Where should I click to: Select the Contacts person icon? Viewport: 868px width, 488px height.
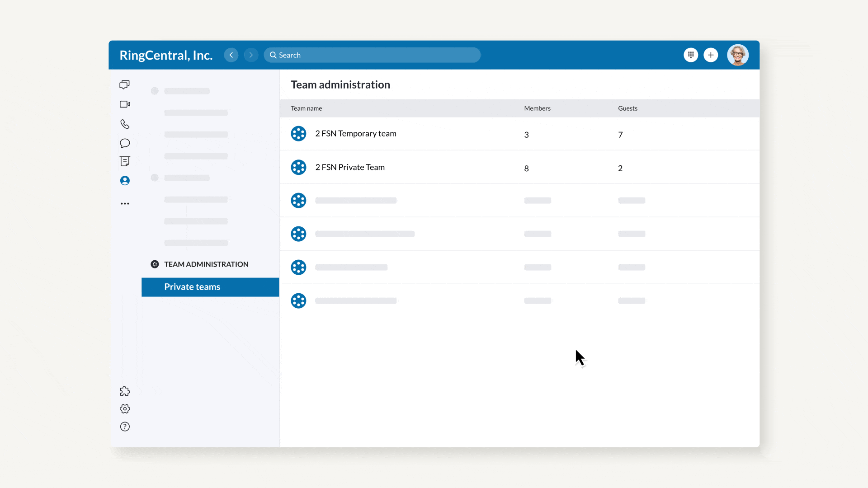coord(125,181)
